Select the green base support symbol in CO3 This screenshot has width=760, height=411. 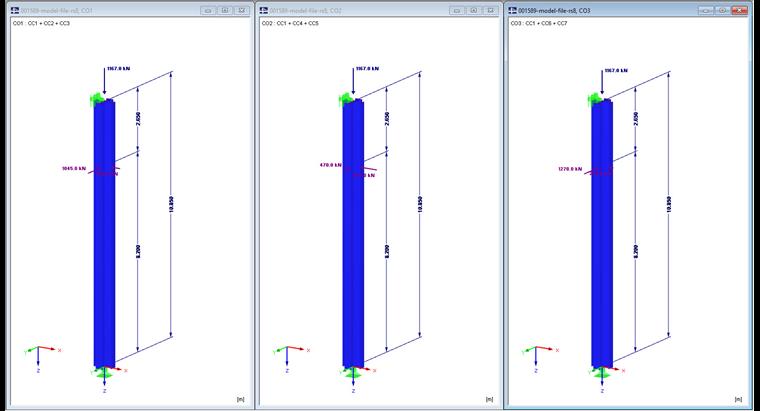[602, 373]
